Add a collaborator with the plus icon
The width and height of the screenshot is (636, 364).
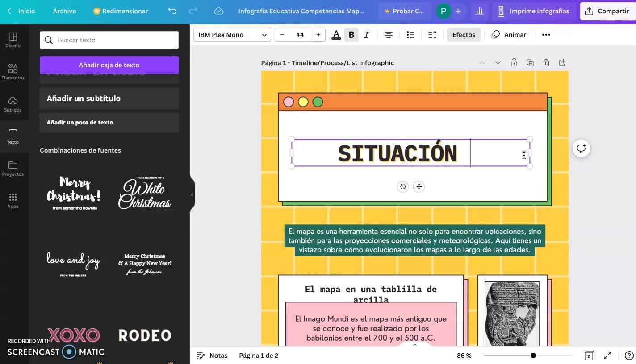[x=458, y=11]
